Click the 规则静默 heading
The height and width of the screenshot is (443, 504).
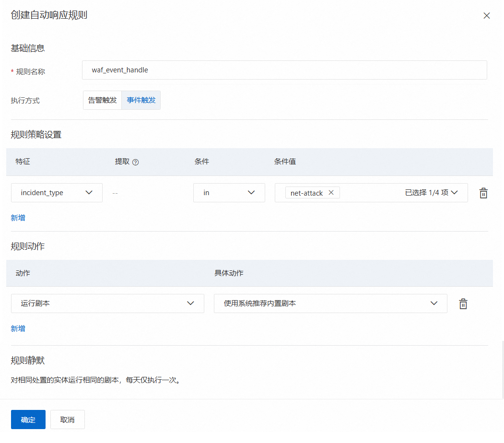point(28,361)
